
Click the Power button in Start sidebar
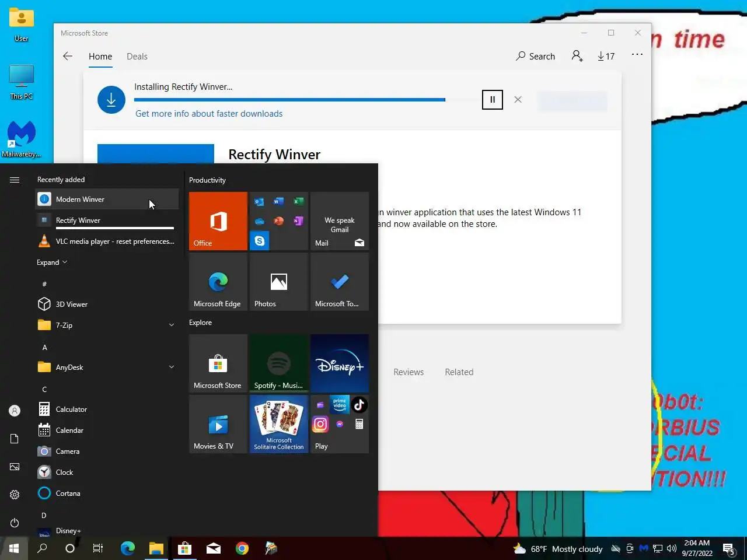pyautogui.click(x=15, y=523)
